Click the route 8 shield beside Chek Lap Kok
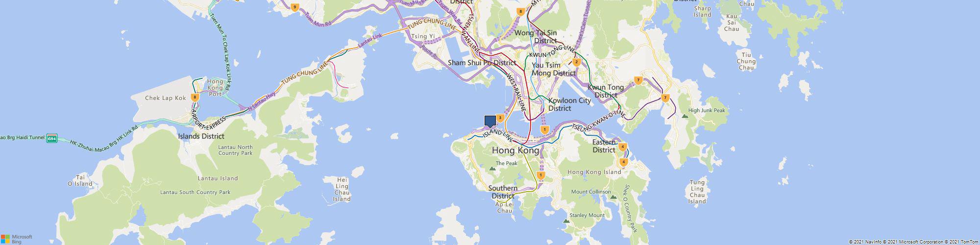 (x=195, y=97)
